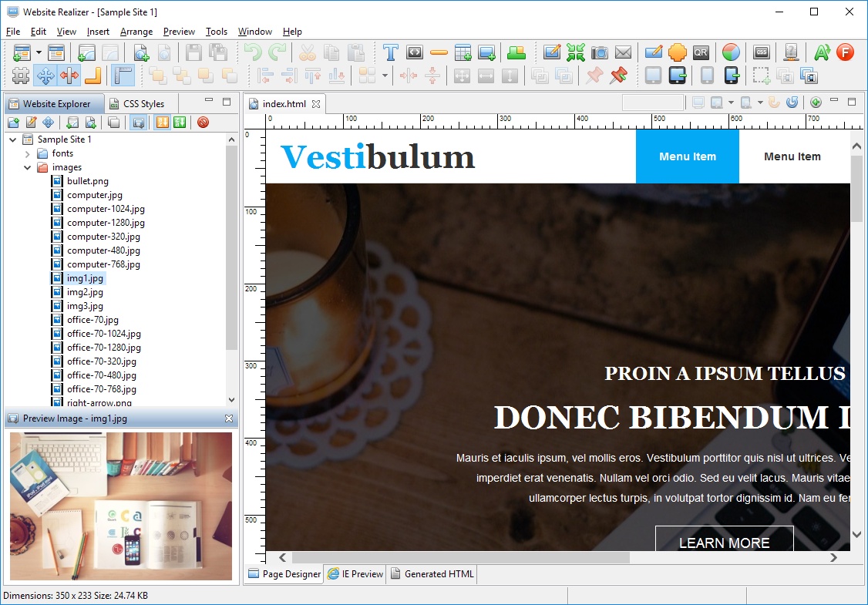This screenshot has height=605, width=868.
Task: Open the New Page dropdown arrow
Action: [x=39, y=52]
